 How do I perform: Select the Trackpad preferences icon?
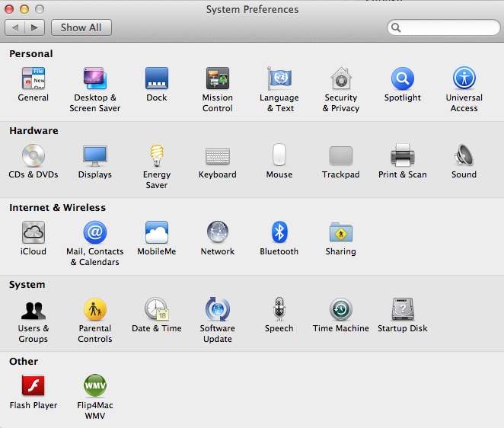(340, 156)
